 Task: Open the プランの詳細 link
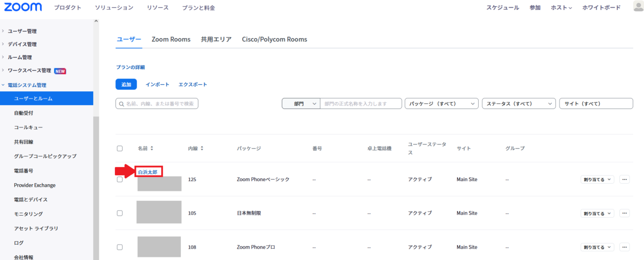(x=130, y=67)
